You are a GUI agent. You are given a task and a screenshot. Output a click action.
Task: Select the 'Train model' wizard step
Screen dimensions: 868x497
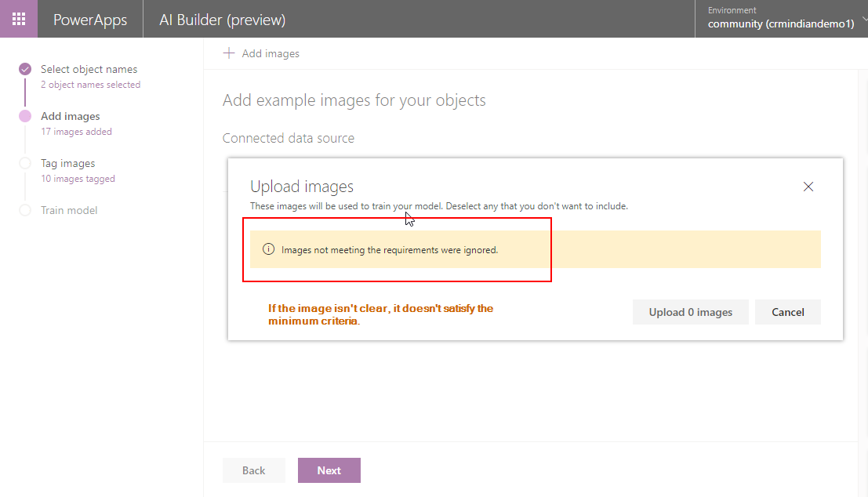click(69, 210)
